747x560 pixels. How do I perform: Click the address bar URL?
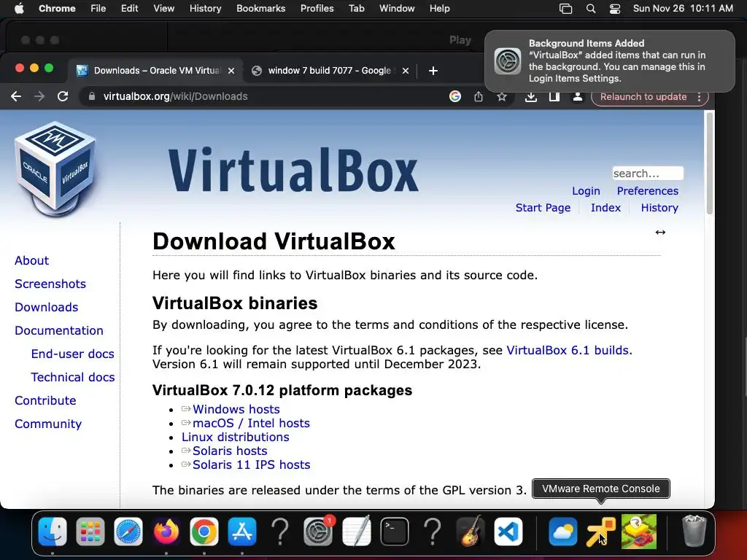coord(175,97)
